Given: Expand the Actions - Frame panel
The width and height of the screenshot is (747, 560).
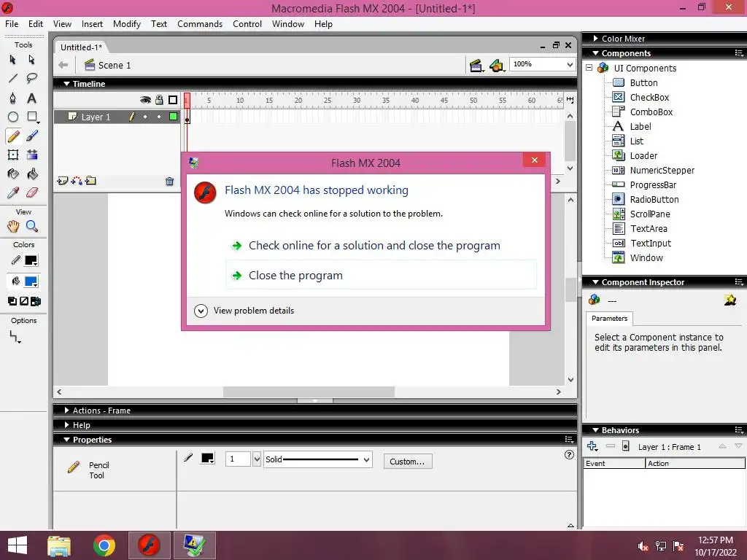Looking at the screenshot, I should point(66,410).
